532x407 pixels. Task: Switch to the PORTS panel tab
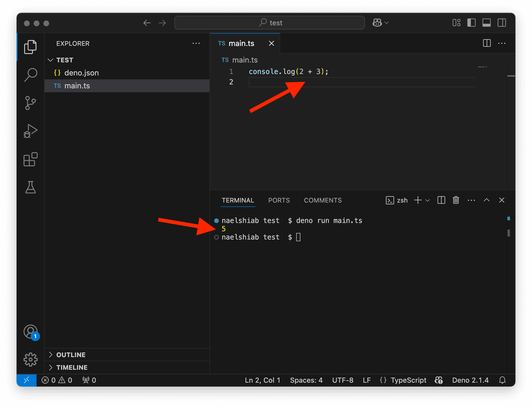click(x=279, y=200)
